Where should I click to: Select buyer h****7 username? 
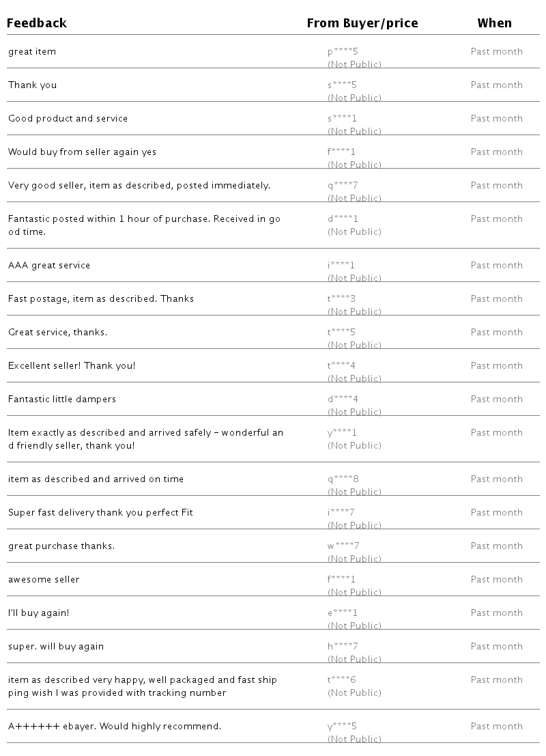(343, 646)
